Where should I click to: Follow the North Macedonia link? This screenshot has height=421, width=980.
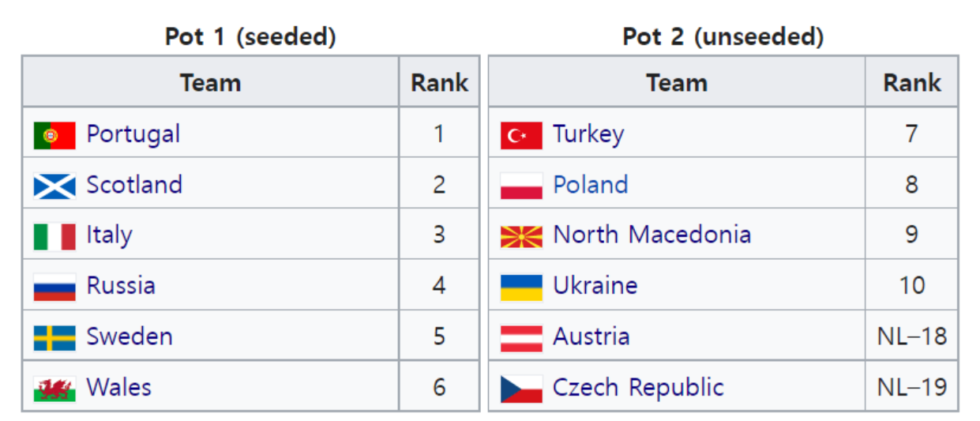tap(652, 235)
